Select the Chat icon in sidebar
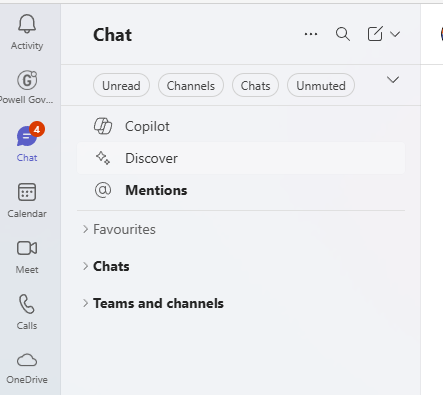This screenshot has height=395, width=443. pos(27,137)
